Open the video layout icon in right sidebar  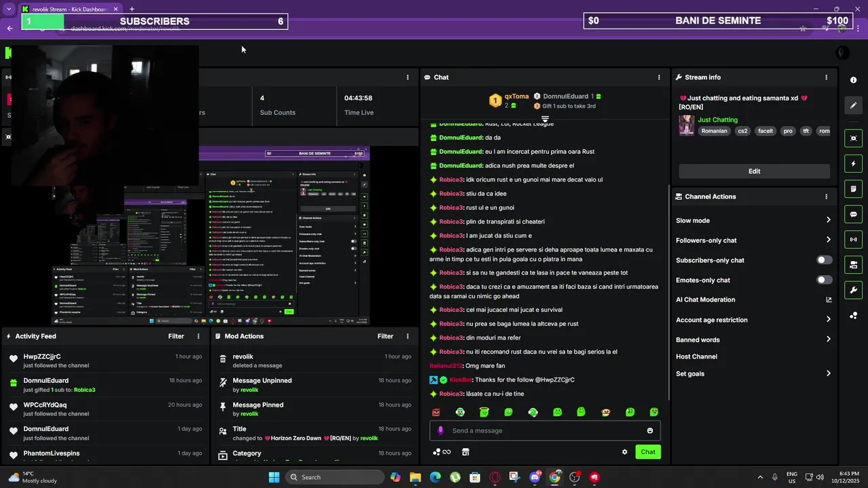pos(853,264)
